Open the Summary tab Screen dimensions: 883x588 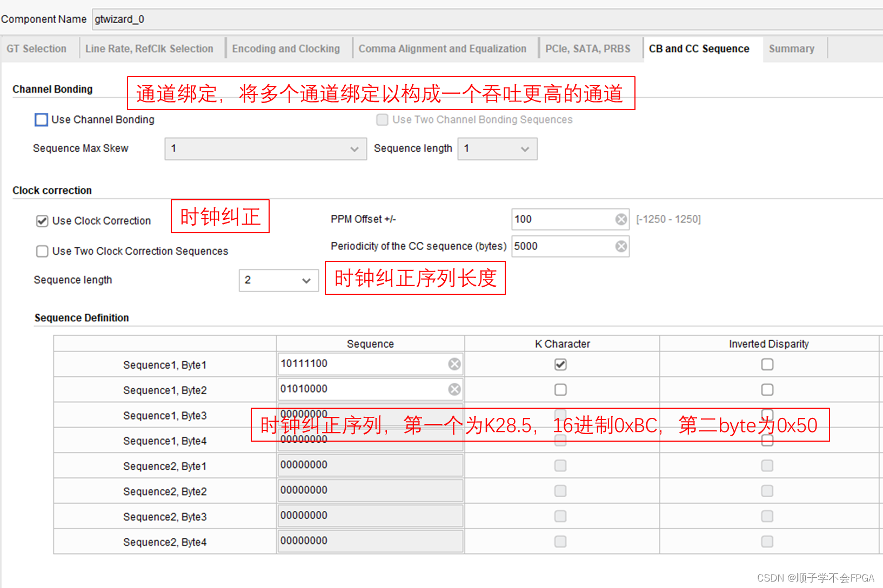(792, 49)
